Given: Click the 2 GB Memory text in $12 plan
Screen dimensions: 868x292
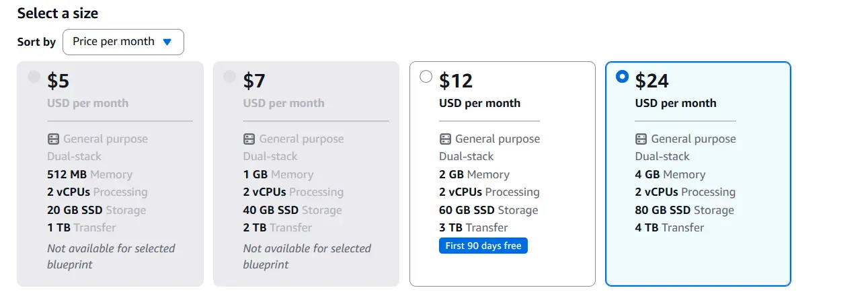Looking at the screenshot, I should click(475, 174).
